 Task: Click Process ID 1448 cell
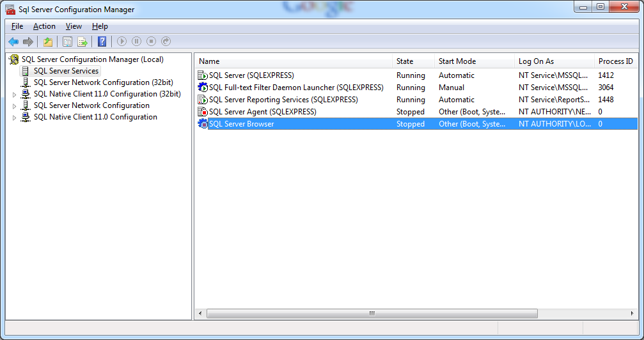pos(606,100)
